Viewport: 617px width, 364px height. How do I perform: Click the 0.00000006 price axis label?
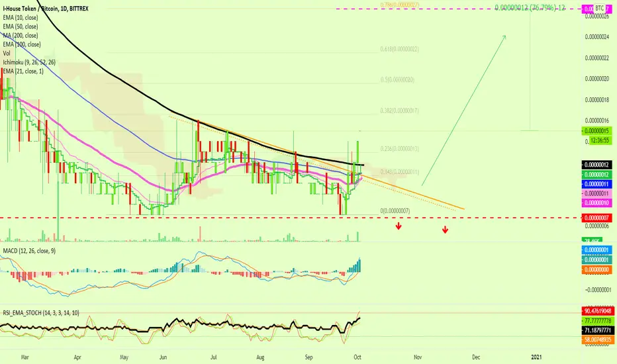(x=597, y=226)
